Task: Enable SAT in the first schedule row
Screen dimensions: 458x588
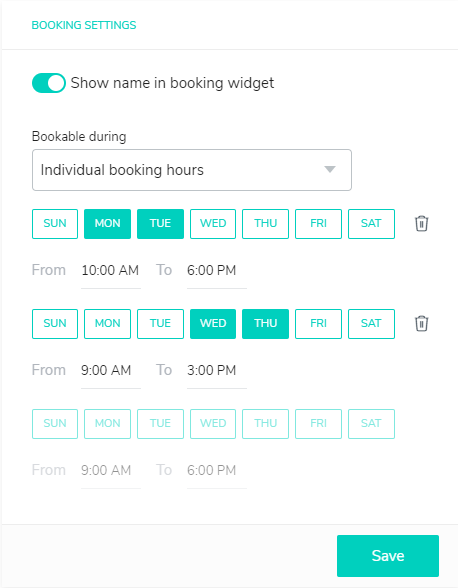Action: tap(371, 224)
